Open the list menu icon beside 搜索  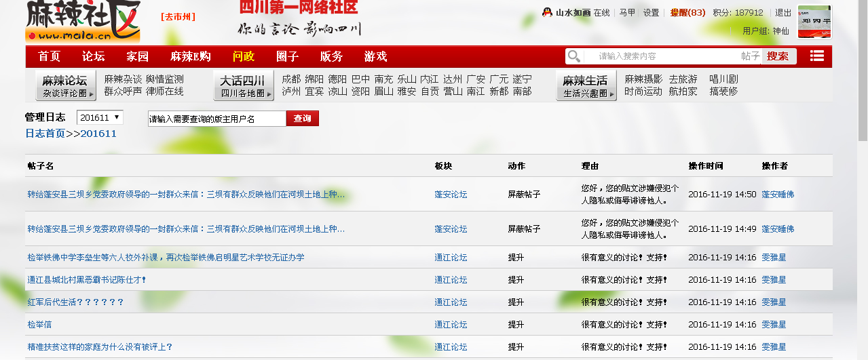(817, 56)
